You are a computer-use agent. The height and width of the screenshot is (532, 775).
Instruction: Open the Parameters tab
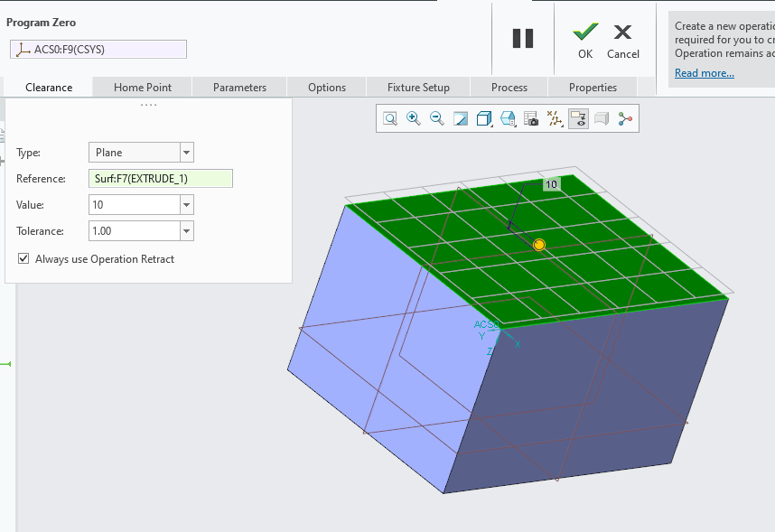[239, 88]
